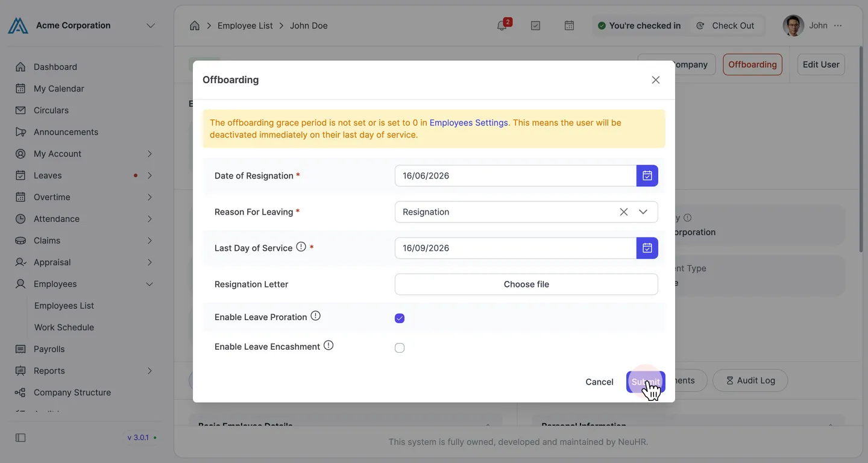Click the Dashboard home icon in sidebar
This screenshot has width=868, height=463.
pos(20,67)
